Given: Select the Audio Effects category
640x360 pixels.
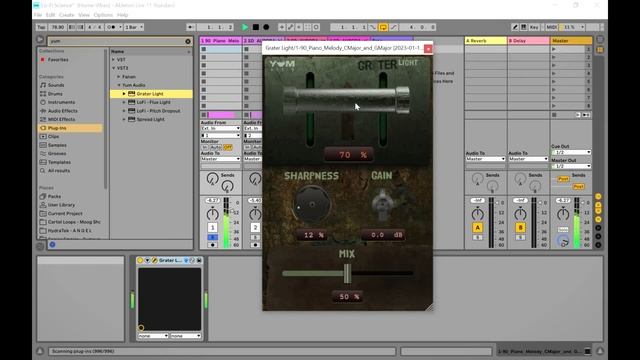Looking at the screenshot, I should [x=62, y=111].
